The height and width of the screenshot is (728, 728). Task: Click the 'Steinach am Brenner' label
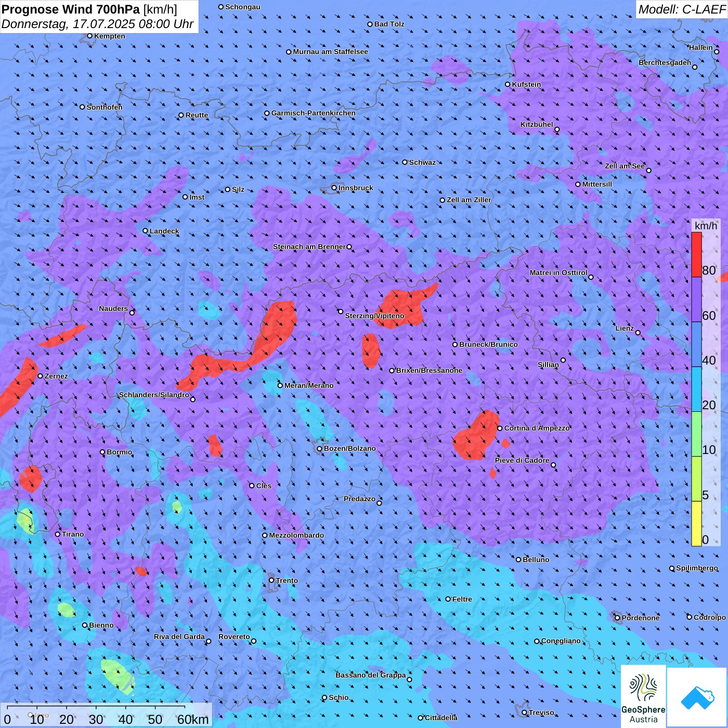(309, 246)
